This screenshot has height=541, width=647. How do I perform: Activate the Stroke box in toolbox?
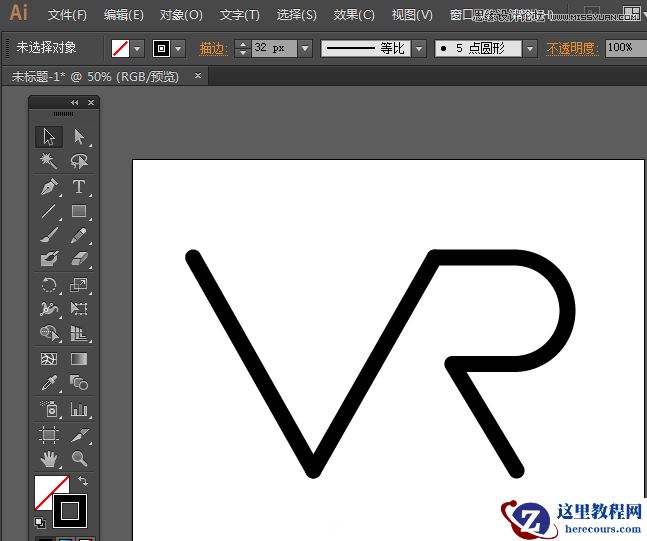click(70, 511)
